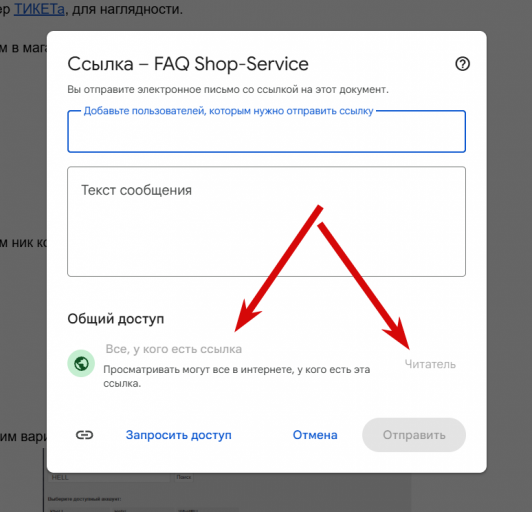Open the Все, у кого есть ссылка dropdown

[174, 349]
